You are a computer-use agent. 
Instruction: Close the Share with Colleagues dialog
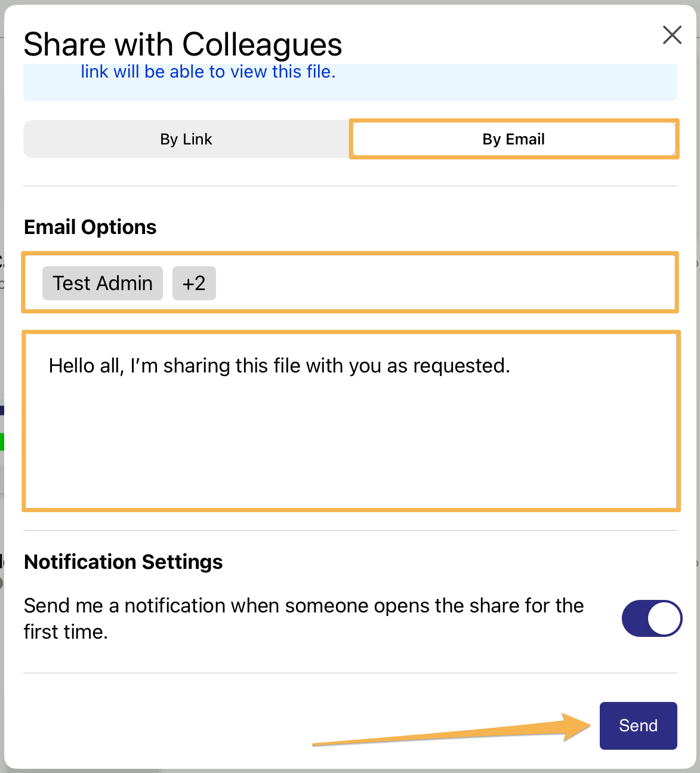click(672, 35)
